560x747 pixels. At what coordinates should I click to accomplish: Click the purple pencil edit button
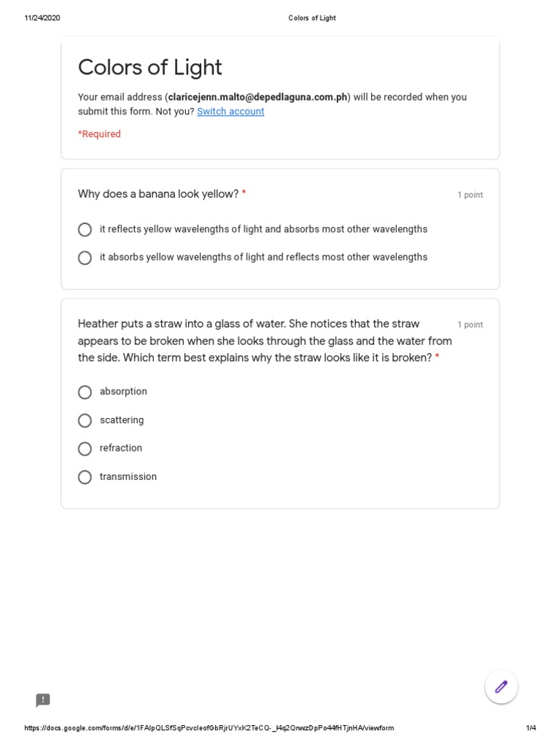tap(501, 686)
